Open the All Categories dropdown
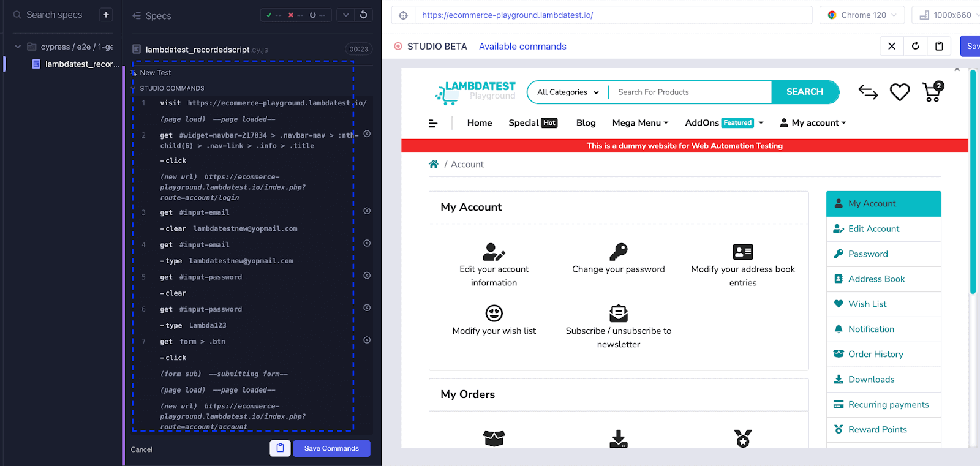Screen dimensions: 980x466 click(x=567, y=92)
